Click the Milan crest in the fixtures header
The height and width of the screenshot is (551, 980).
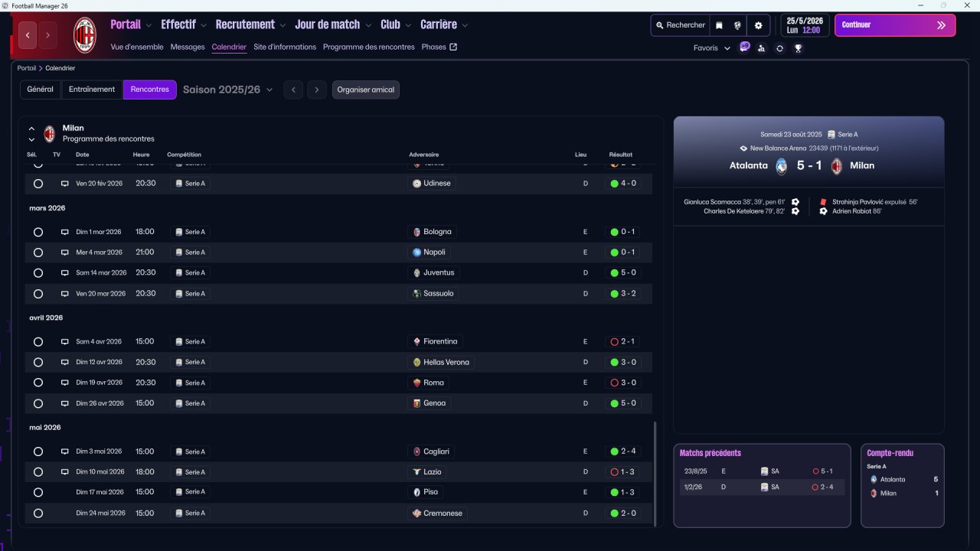tap(50, 134)
